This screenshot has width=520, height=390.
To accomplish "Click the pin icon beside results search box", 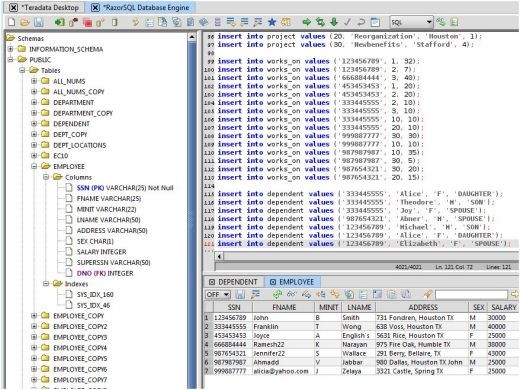I will [x=428, y=294].
